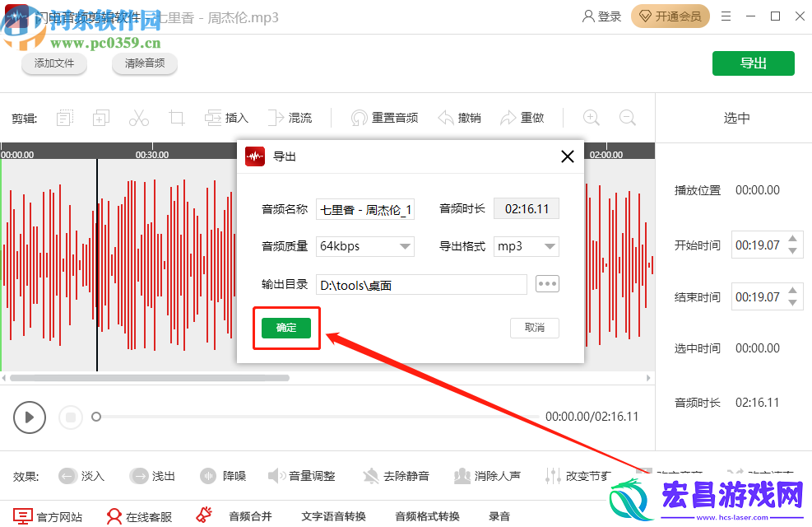
Task: Browse output folder with the ... button
Action: tap(547, 284)
